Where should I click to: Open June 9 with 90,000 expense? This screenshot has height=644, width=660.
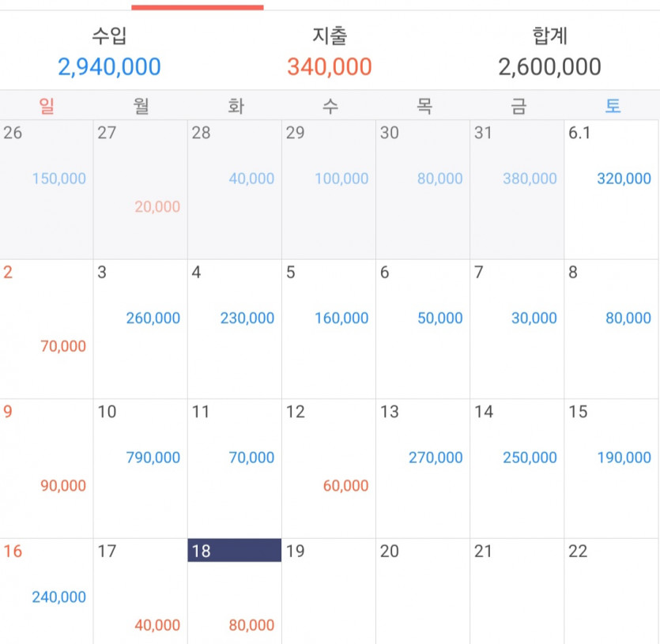click(x=47, y=469)
